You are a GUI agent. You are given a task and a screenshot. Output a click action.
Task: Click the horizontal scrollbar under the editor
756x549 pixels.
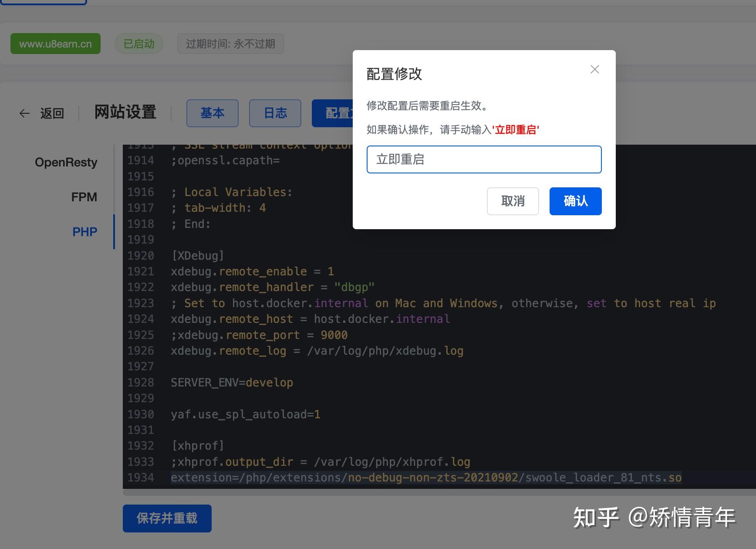coord(392,492)
